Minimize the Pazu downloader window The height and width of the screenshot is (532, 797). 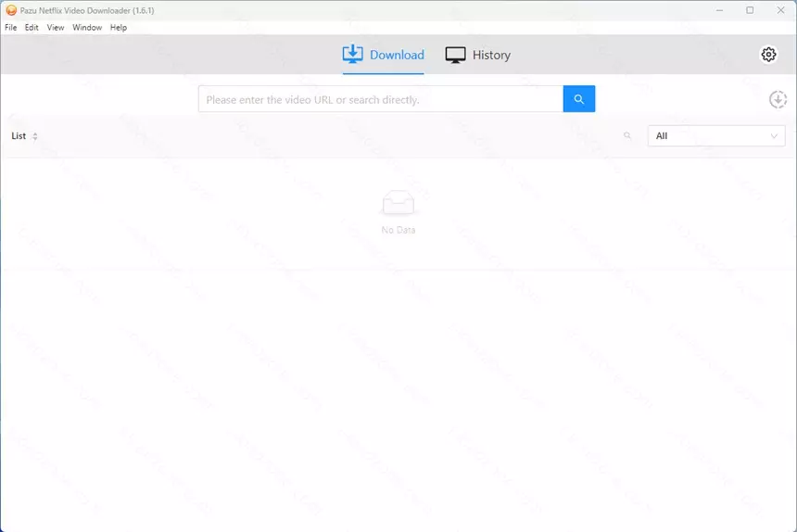point(719,10)
